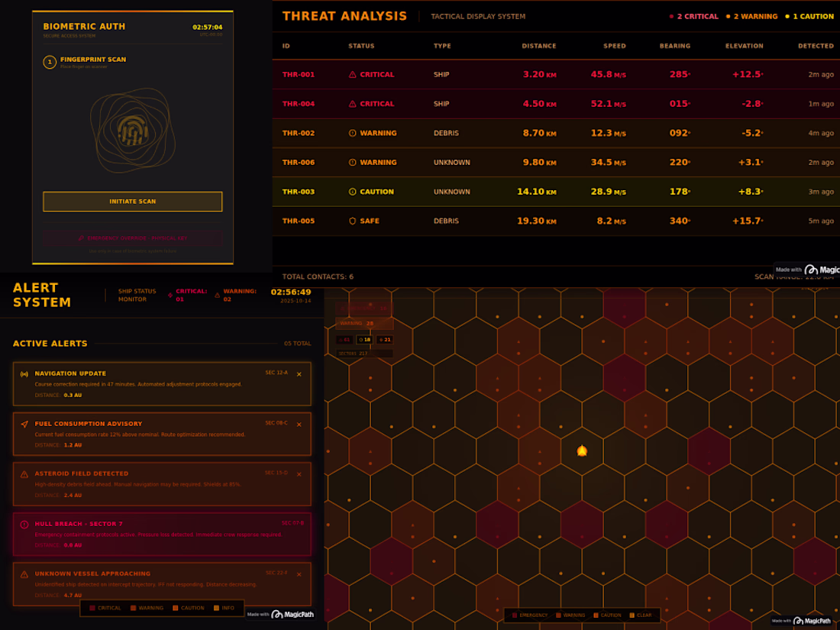Click Critical swatch in Alert System legend
Image resolution: width=840 pixels, height=630 pixels.
pos(92,608)
